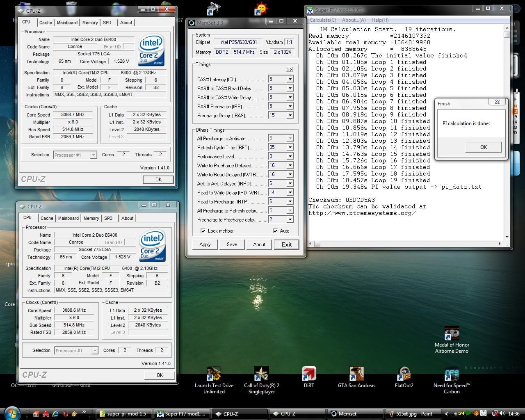Open Precharge Delay (tRAS) dropdown

290,115
